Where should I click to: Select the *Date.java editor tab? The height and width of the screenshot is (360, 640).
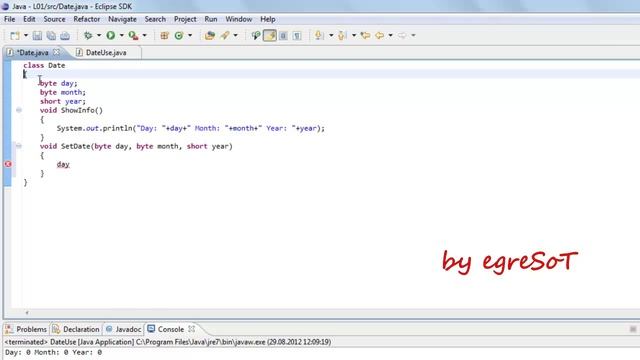(32, 53)
